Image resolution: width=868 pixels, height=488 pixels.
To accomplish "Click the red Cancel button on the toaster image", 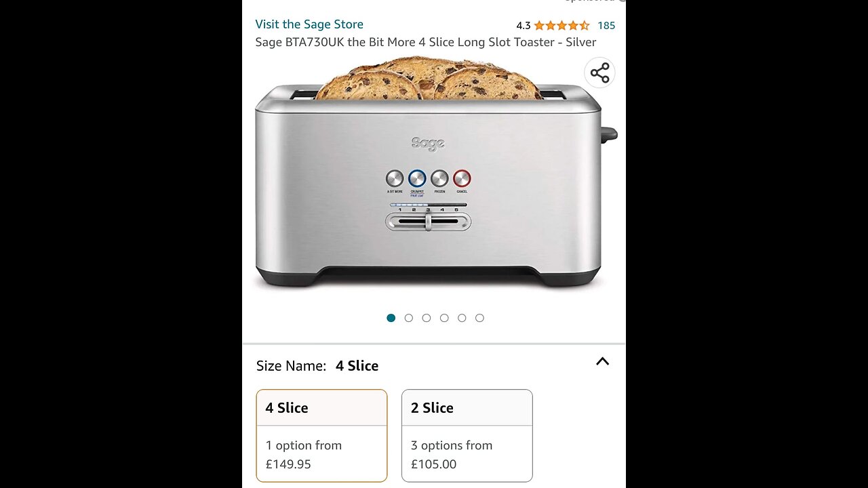I will click(x=462, y=178).
